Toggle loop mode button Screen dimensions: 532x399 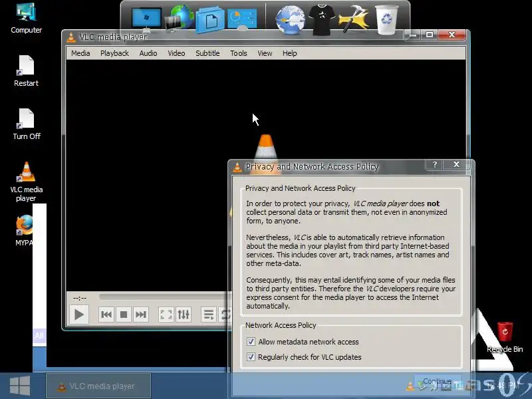pos(225,315)
